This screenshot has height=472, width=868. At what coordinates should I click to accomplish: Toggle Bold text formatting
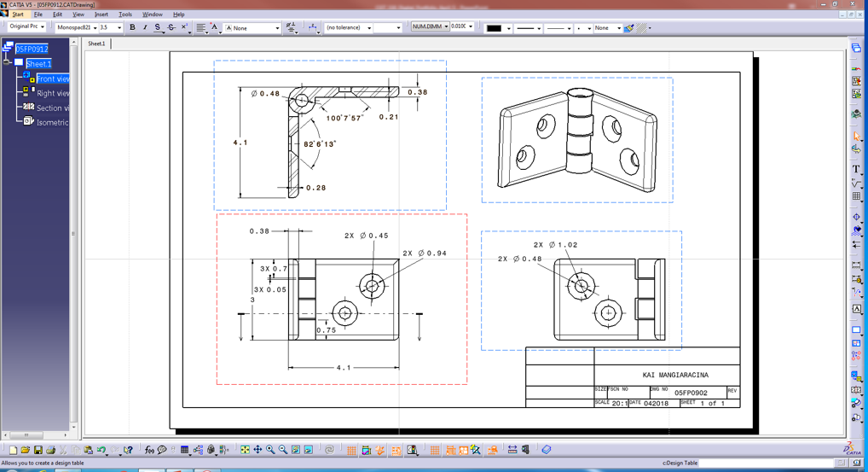(132, 27)
